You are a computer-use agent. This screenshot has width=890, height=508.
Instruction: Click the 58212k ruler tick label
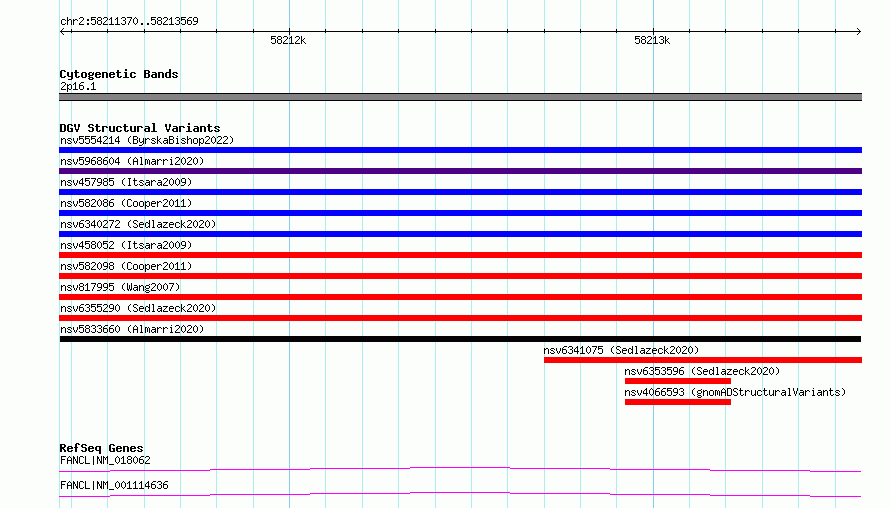[288, 40]
